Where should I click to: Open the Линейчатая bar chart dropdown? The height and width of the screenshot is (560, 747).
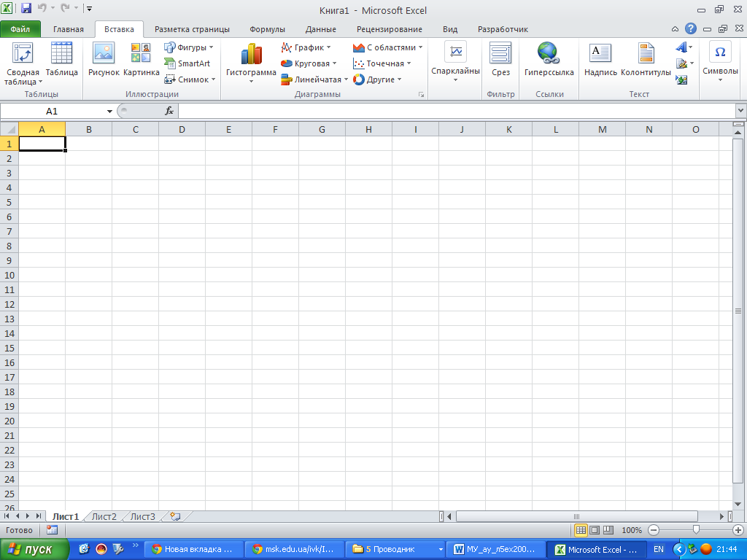click(x=346, y=79)
